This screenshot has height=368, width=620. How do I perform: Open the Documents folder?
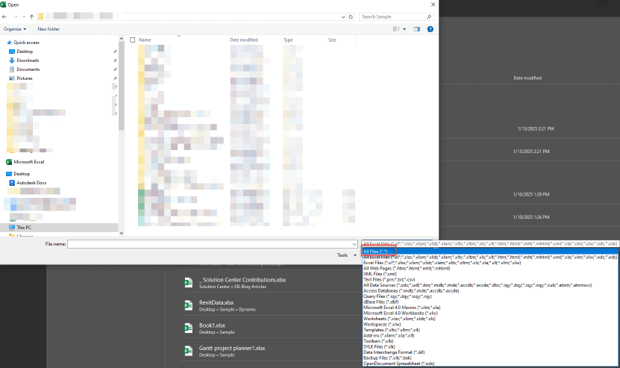tap(28, 69)
